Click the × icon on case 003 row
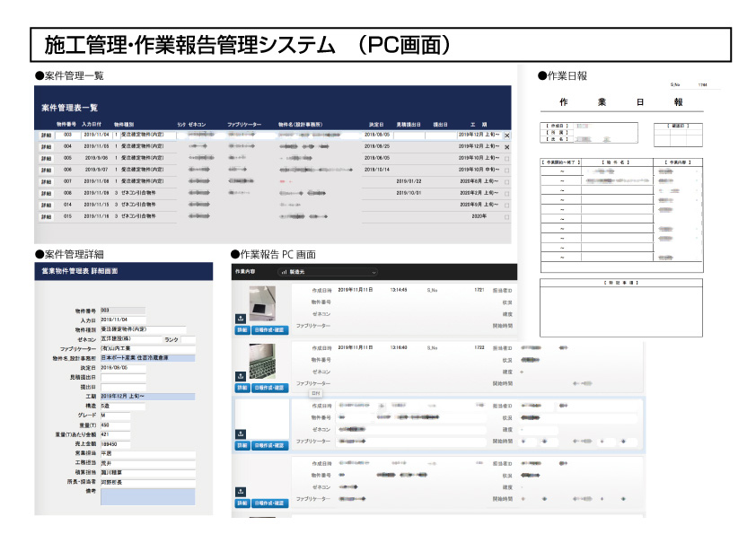This screenshot has width=756, height=534. [x=507, y=136]
